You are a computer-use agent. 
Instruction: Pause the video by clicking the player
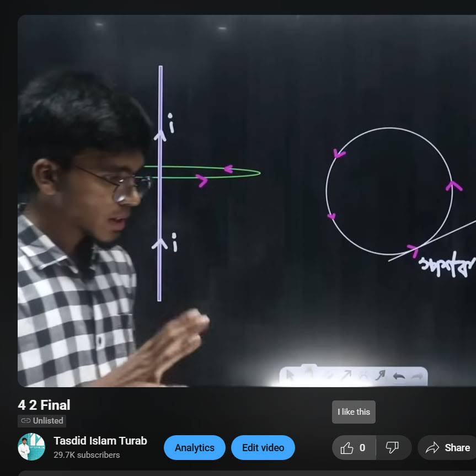pyautogui.click(x=247, y=201)
